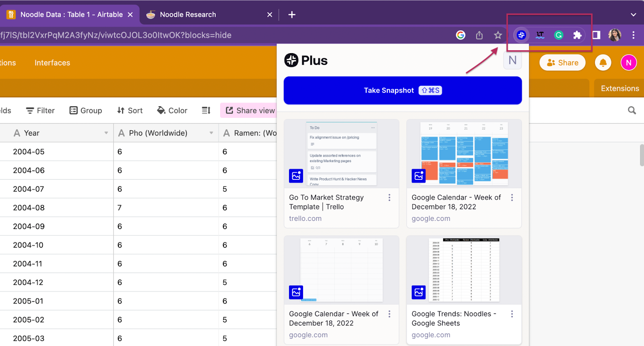644x346 pixels.
Task: Click image badge on Trello snapshot thumbnail
Action: [x=296, y=176]
